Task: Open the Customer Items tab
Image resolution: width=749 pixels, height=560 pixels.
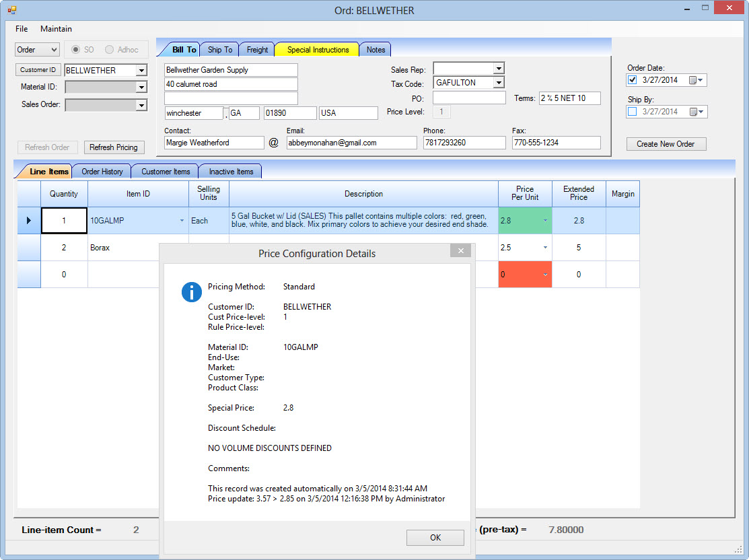Action: [166, 172]
